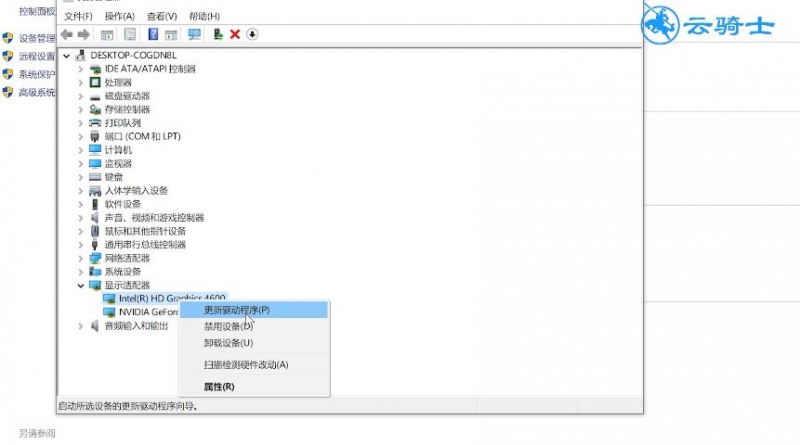
Task: Open the 文件(F) menu
Action: click(x=79, y=16)
